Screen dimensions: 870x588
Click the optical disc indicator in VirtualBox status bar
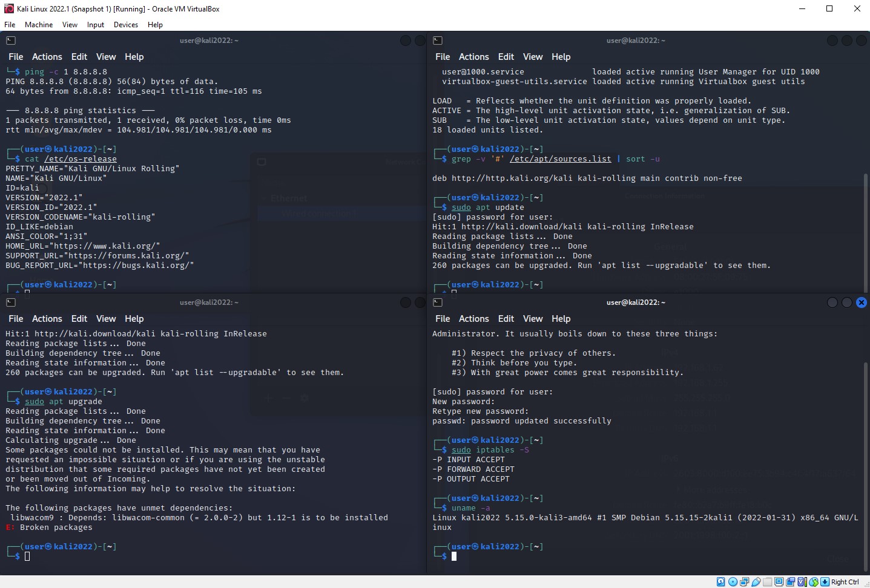733,582
